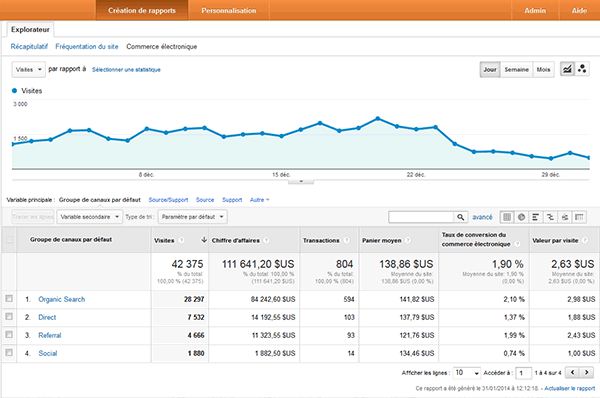Click Organic Search revenue 84 242,60 $US
Image resolution: width=600 pixels, height=398 pixels.
[273, 299]
